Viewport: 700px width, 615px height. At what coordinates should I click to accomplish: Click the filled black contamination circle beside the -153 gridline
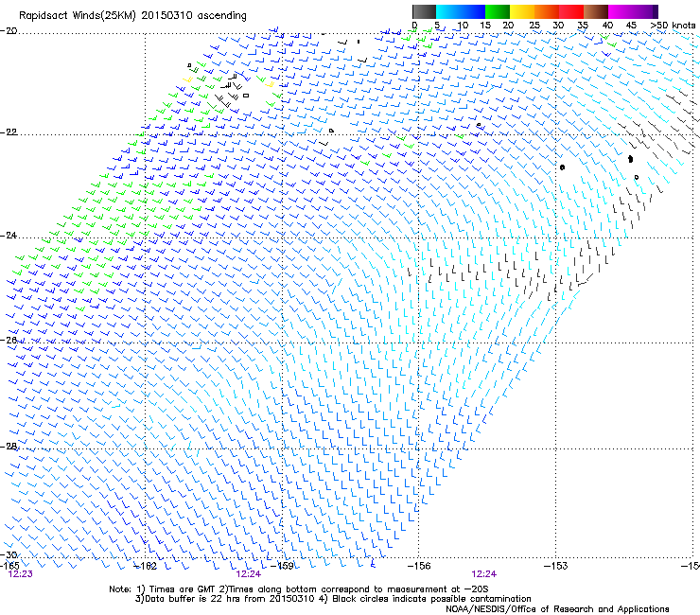[x=563, y=167]
